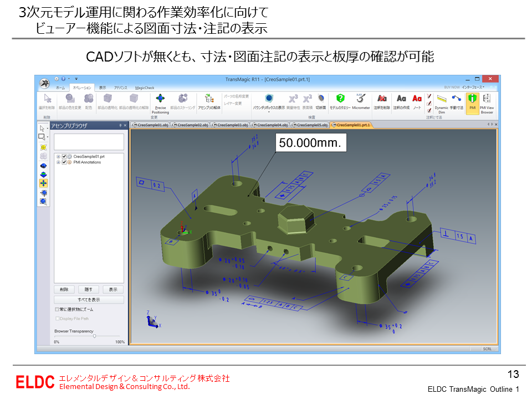Click the 選択を削除 cursor icon
532x399 pixels.
[48, 99]
